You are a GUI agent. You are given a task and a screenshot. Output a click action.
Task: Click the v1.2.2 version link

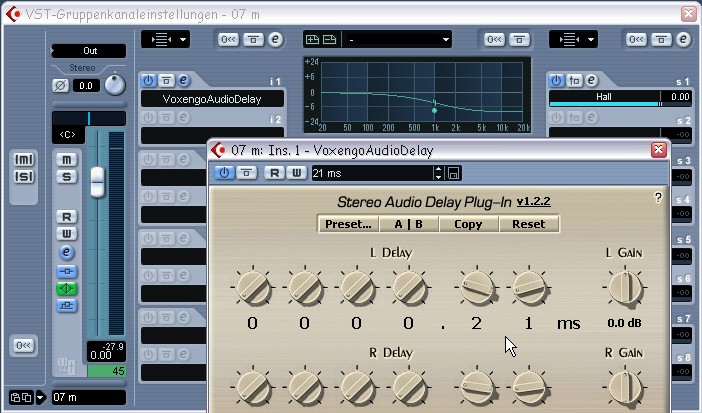point(534,202)
